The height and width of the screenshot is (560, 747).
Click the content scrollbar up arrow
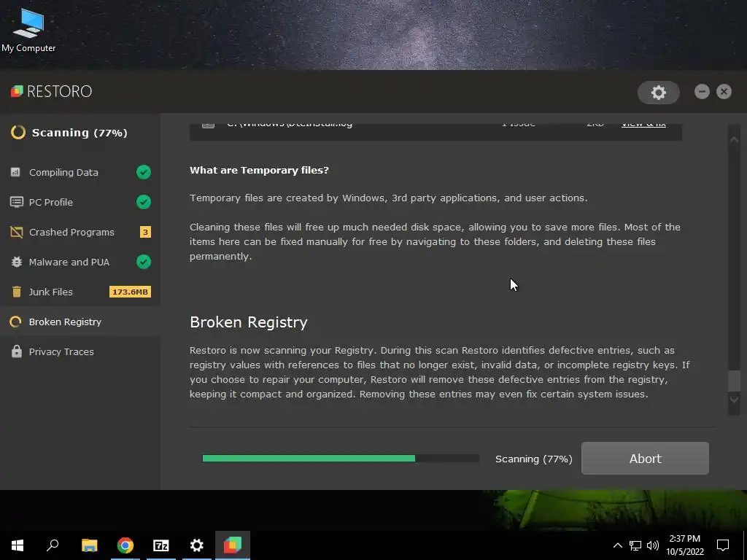point(734,139)
